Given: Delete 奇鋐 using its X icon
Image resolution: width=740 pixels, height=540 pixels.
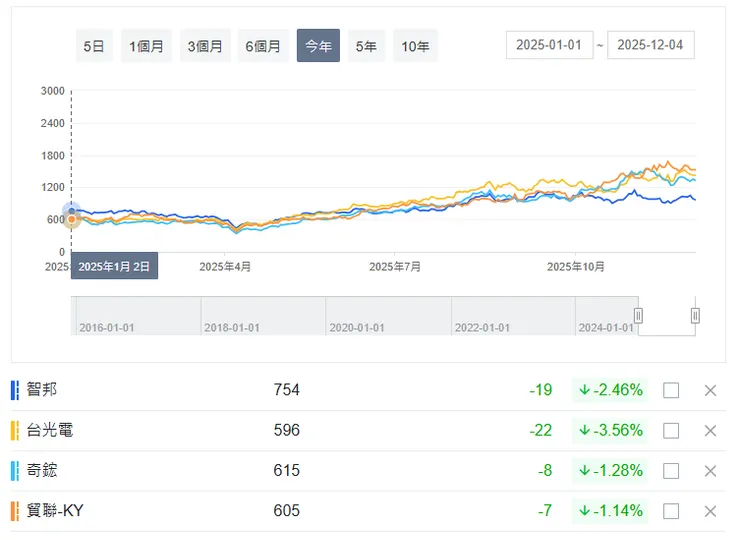Looking at the screenshot, I should pos(710,470).
